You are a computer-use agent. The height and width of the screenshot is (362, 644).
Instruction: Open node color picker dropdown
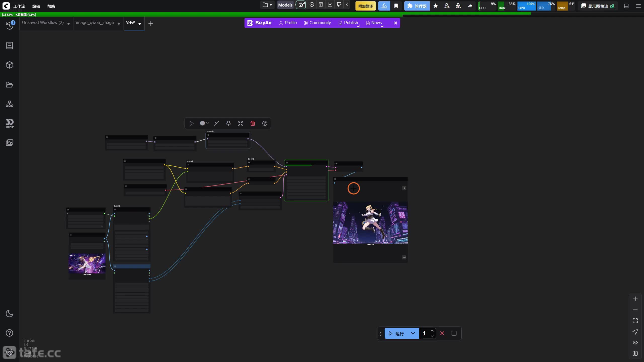tap(204, 123)
